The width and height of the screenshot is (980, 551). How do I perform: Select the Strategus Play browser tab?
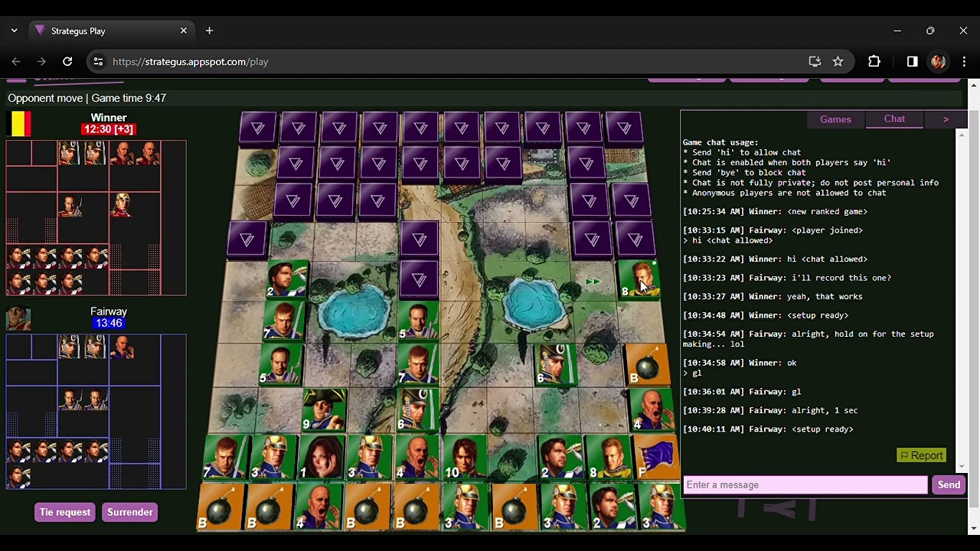pos(112,31)
